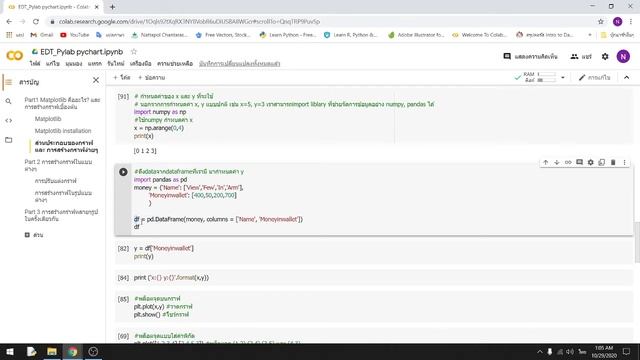The height and width of the screenshot is (360, 640).
Task: Open Windows notification center
Action: click(627, 351)
